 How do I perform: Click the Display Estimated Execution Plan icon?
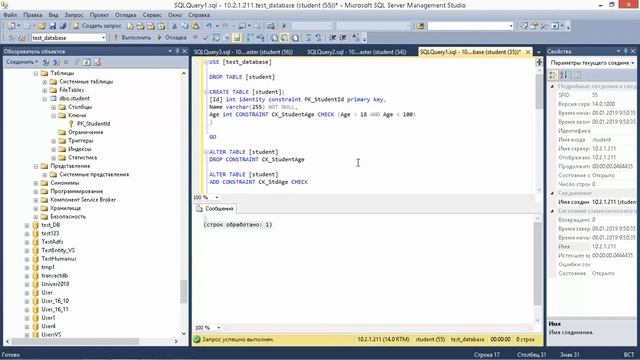click(216, 38)
